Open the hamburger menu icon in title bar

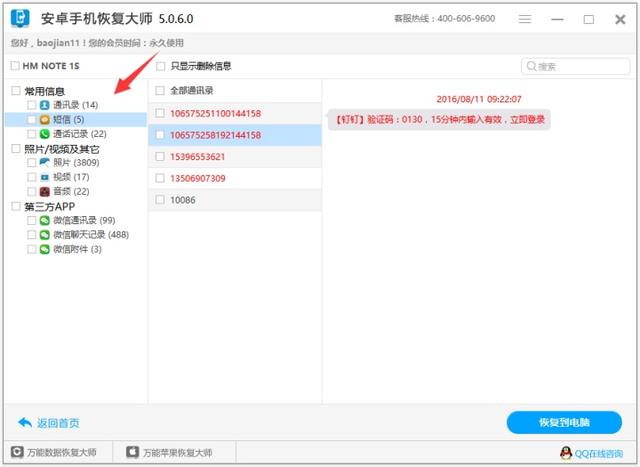525,19
